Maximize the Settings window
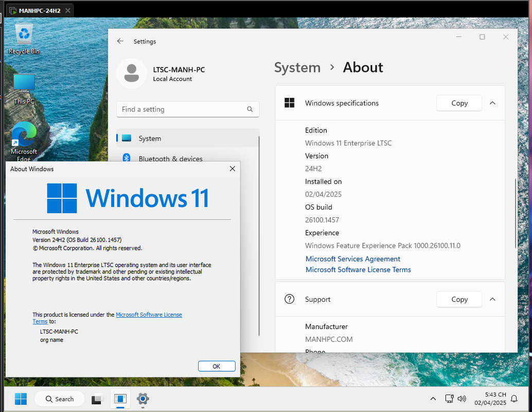The image size is (532, 412). [482, 37]
